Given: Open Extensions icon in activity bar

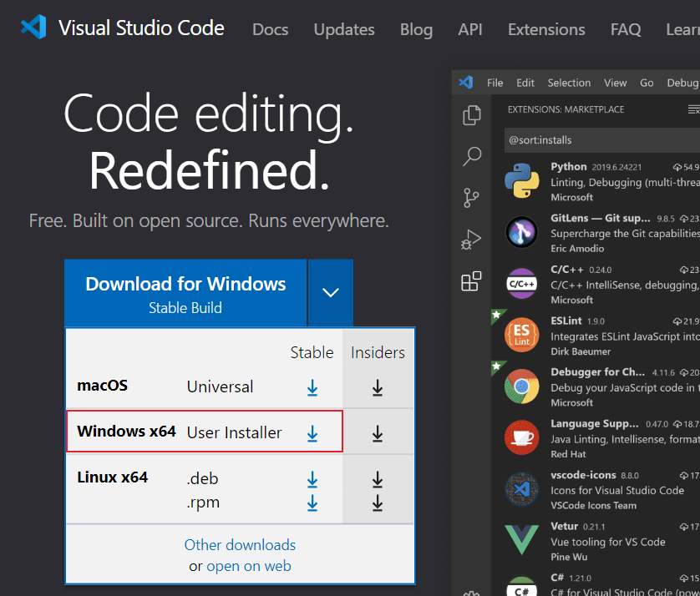Looking at the screenshot, I should point(471,281).
